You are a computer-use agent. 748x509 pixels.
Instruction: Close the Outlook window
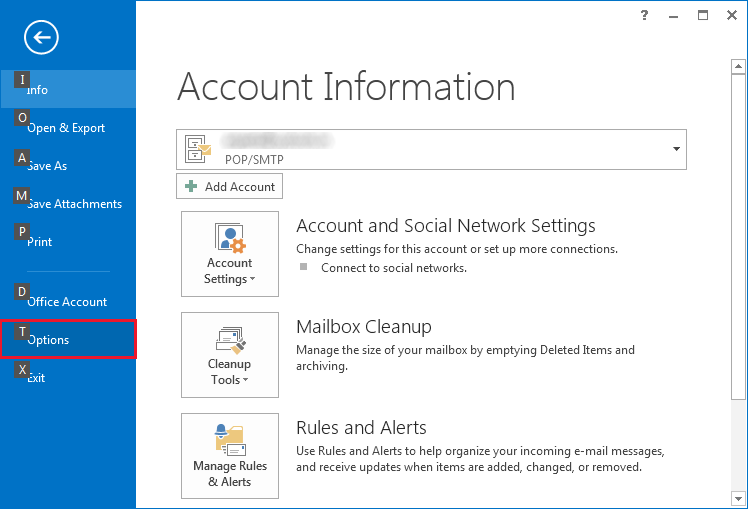[732, 15]
